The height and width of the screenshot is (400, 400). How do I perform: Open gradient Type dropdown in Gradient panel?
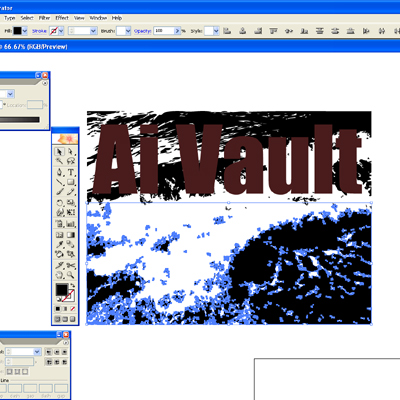(10, 94)
